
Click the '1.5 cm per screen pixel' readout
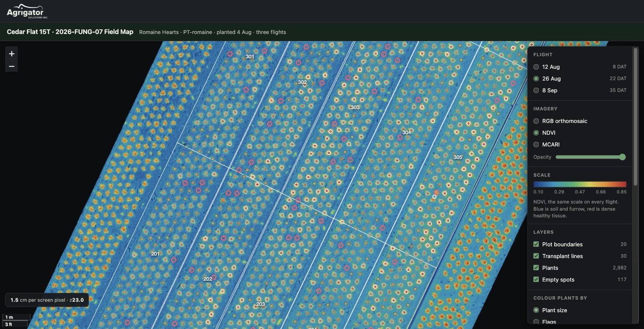point(47,300)
